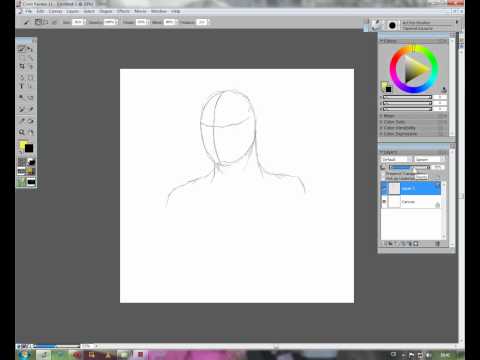The width and height of the screenshot is (480, 360).
Task: Open the Effects menu
Action: tap(123, 11)
